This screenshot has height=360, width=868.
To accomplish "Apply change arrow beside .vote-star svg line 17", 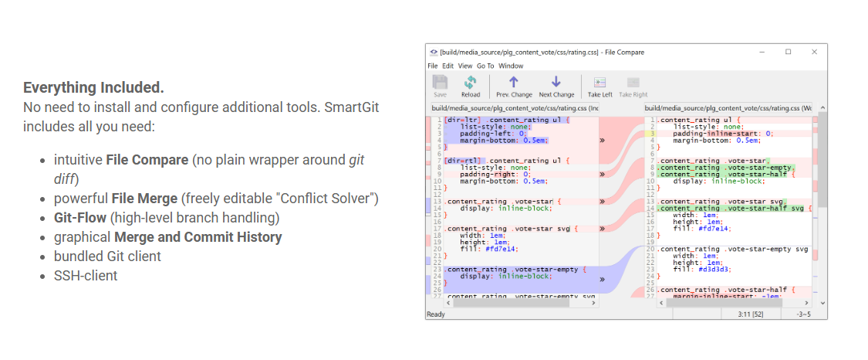I will tap(602, 228).
